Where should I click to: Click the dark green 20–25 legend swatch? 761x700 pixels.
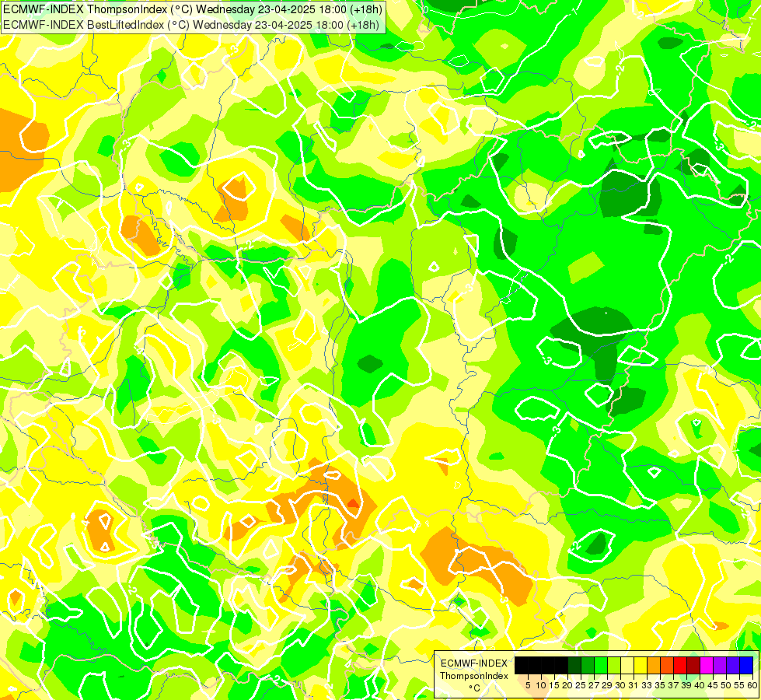click(574, 666)
